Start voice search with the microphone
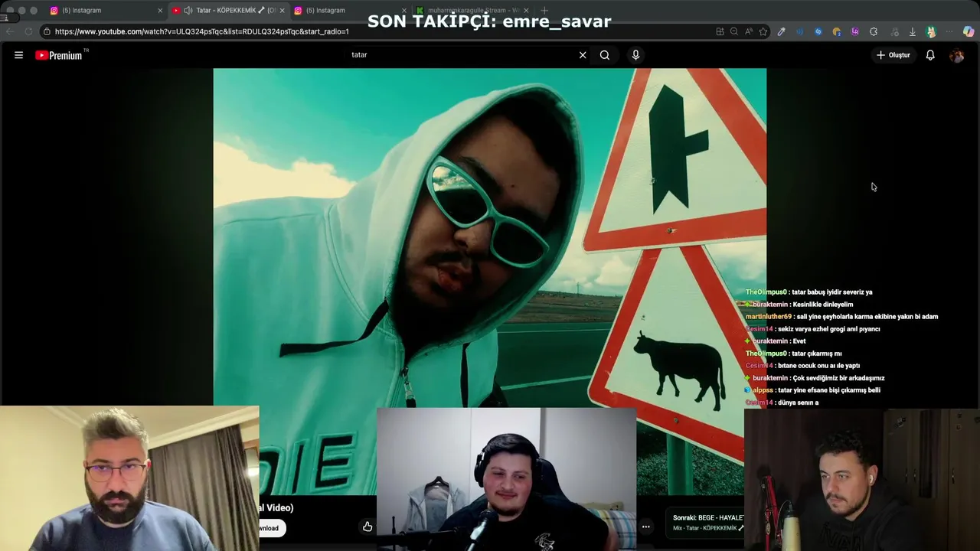980x551 pixels. click(x=635, y=55)
